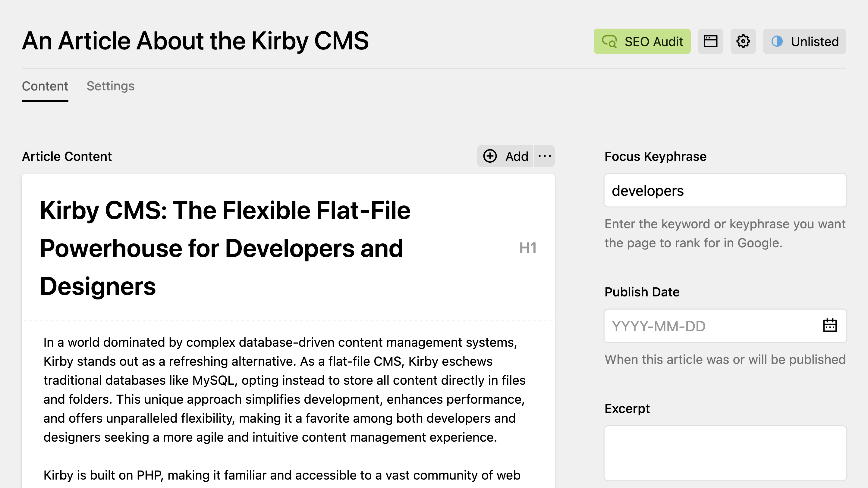Click the half-circle Unlisted status icon

777,41
